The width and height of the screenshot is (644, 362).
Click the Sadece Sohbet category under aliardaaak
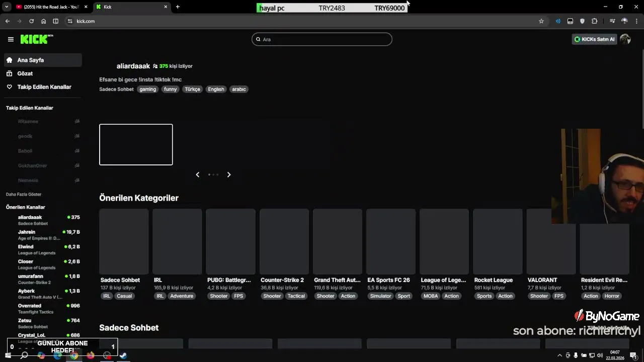pos(116,89)
